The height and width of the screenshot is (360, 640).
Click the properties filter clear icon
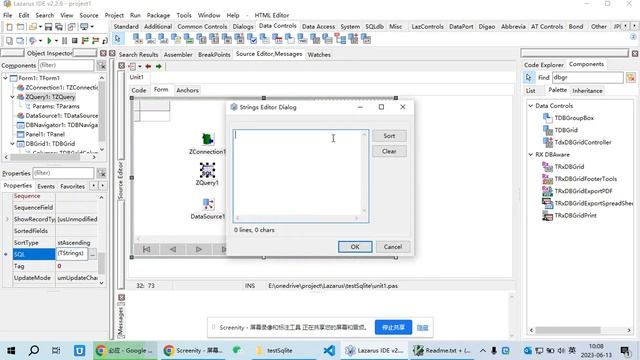(101, 173)
